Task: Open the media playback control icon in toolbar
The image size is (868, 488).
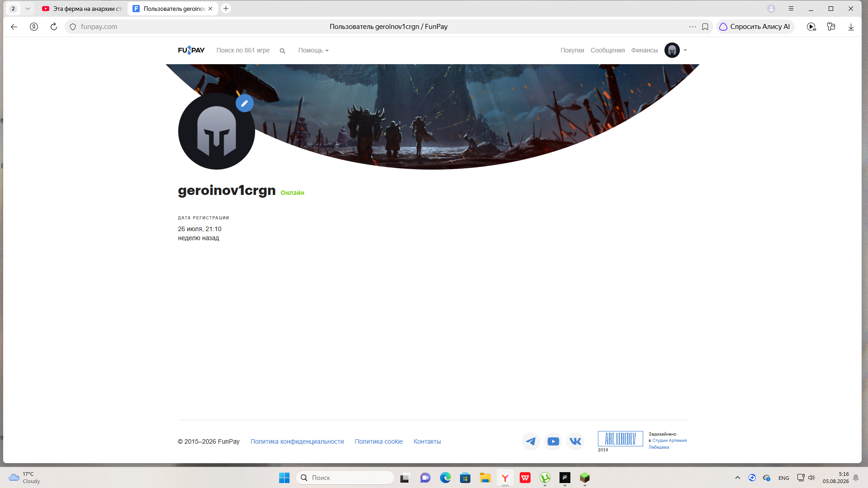Action: 811,27
